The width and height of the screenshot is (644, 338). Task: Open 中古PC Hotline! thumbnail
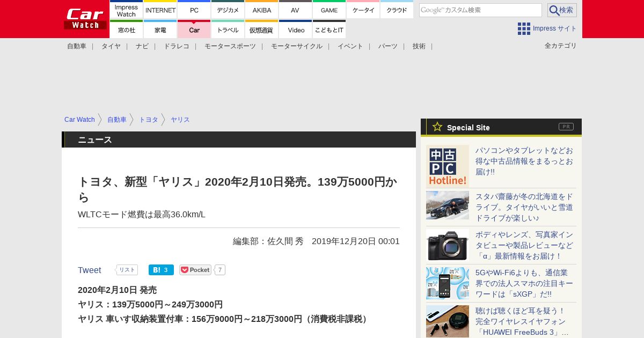[448, 166]
